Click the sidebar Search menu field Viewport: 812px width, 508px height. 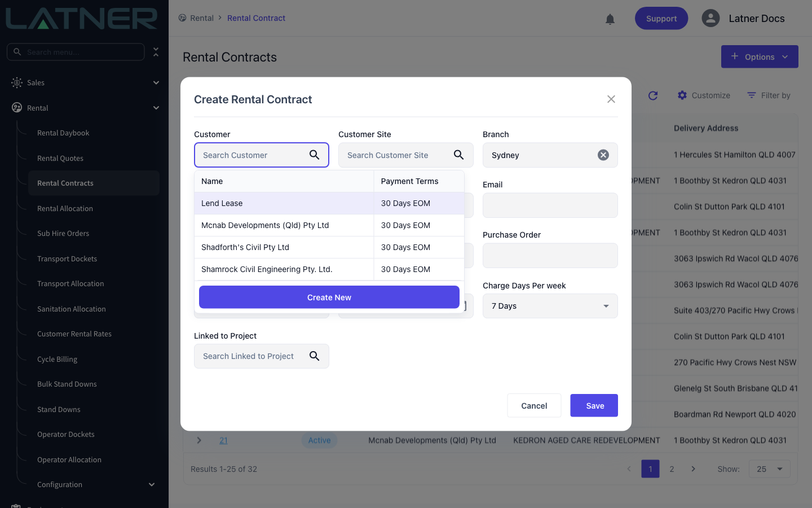click(x=76, y=52)
